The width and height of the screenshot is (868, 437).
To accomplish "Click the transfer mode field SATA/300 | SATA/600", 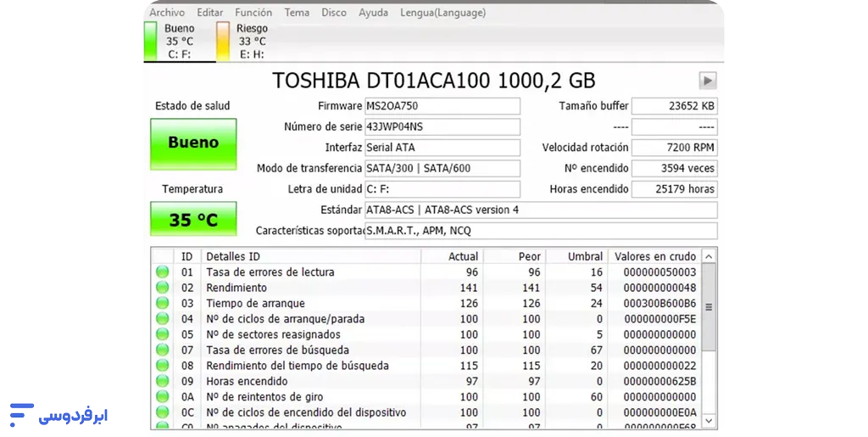I will pos(442,168).
